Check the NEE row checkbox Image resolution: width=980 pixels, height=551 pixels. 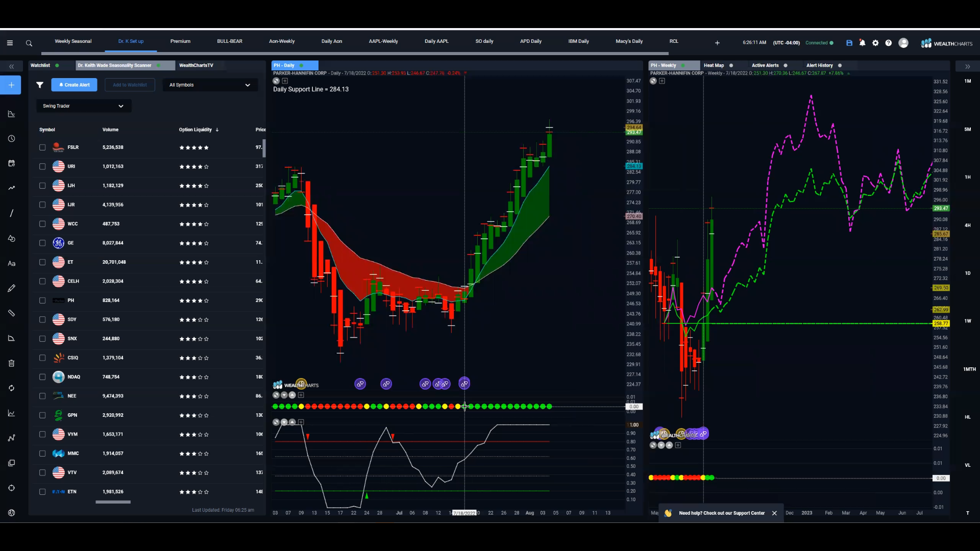(42, 396)
